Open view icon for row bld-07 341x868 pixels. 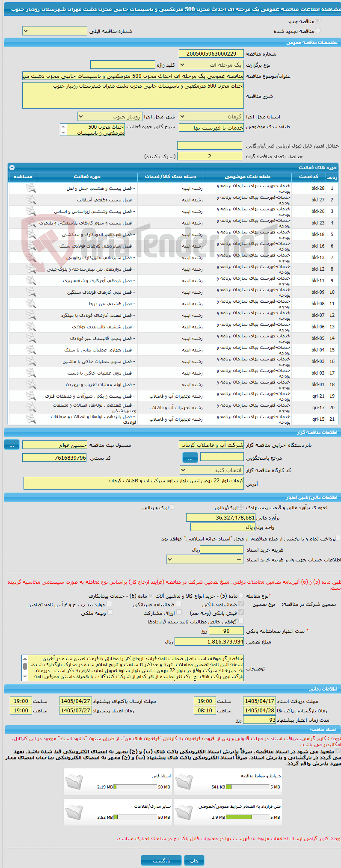(31, 315)
